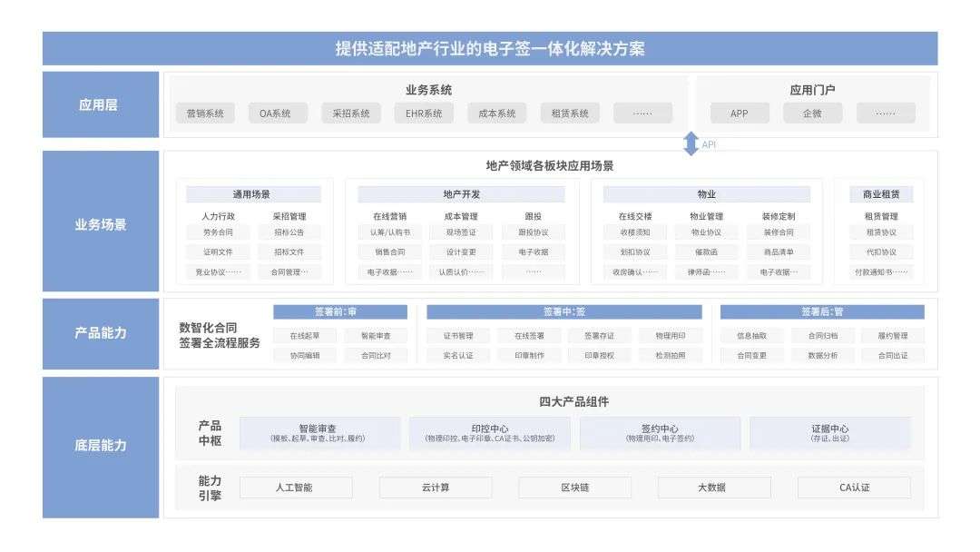Click the 区块链 engine block
The image size is (980, 552).
(x=577, y=487)
